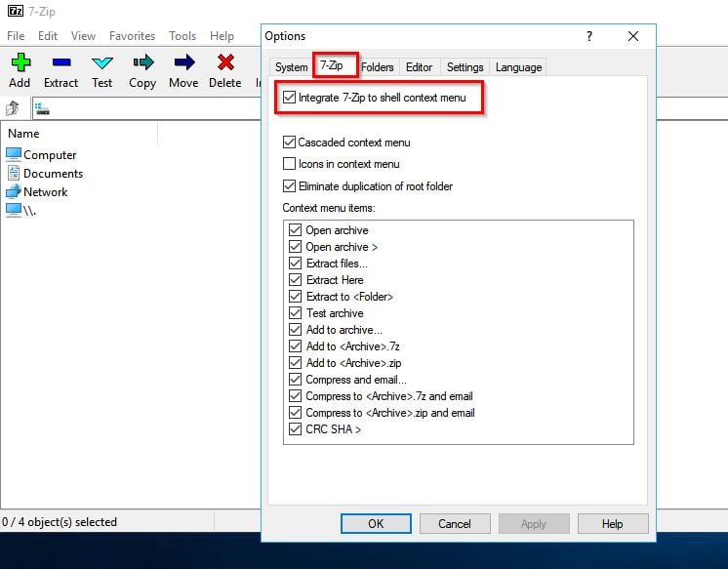Click the '0 / 4 object(s) selected' status text
The image size is (728, 569).
(x=60, y=522)
